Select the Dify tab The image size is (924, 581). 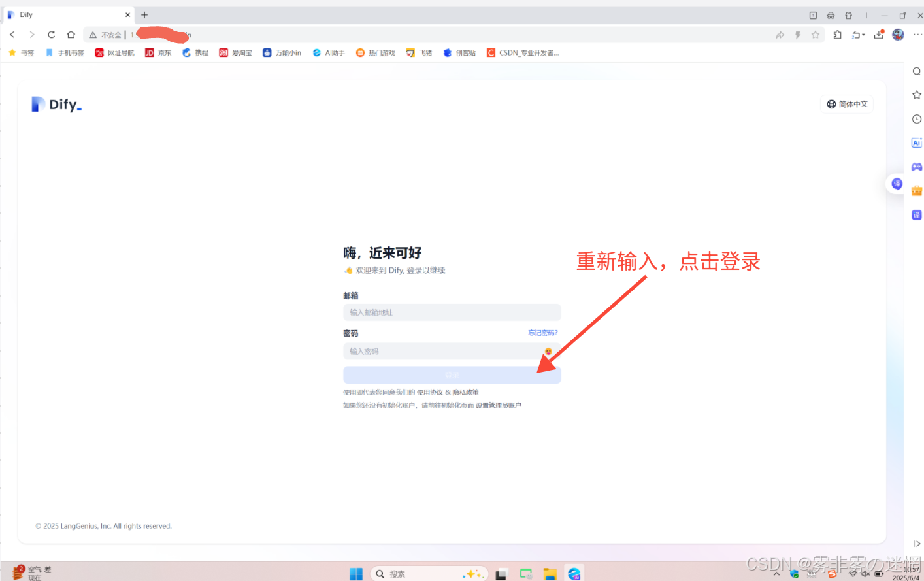67,14
